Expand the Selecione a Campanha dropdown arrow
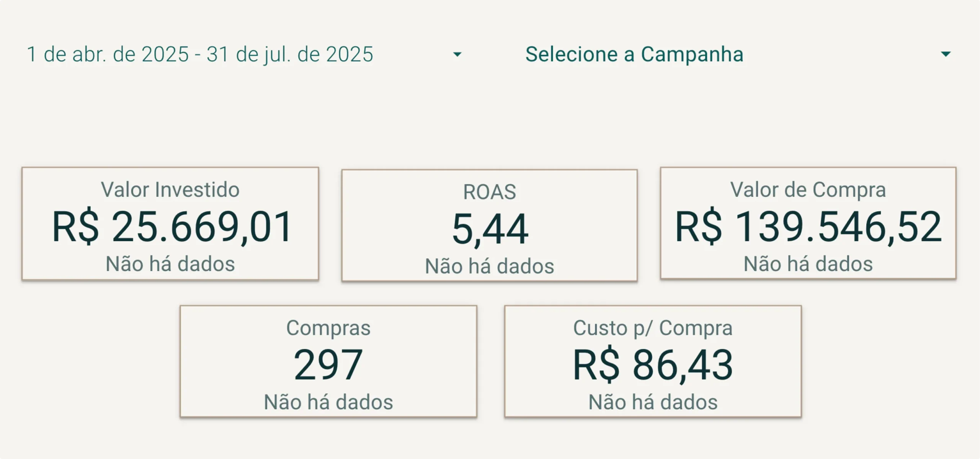Viewport: 980px width, 459px height. [946, 54]
